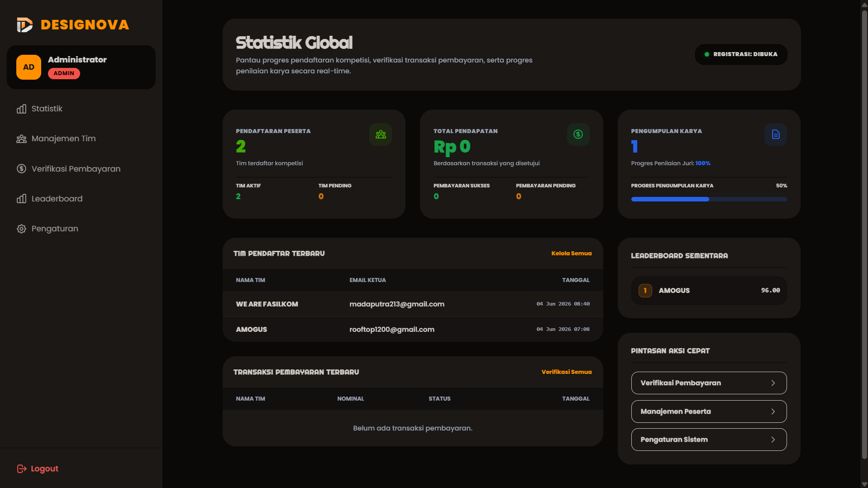Click chevron on Manajemen Peserta shortcut

pyautogui.click(x=773, y=411)
